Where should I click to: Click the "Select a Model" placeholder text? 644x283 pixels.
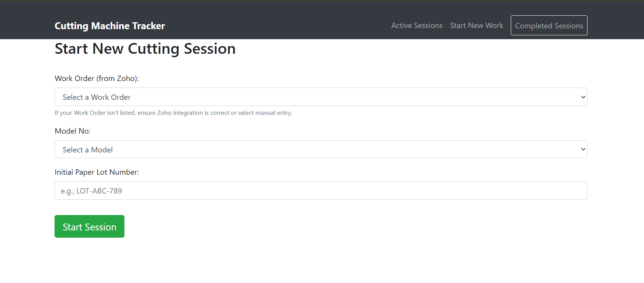point(88,150)
